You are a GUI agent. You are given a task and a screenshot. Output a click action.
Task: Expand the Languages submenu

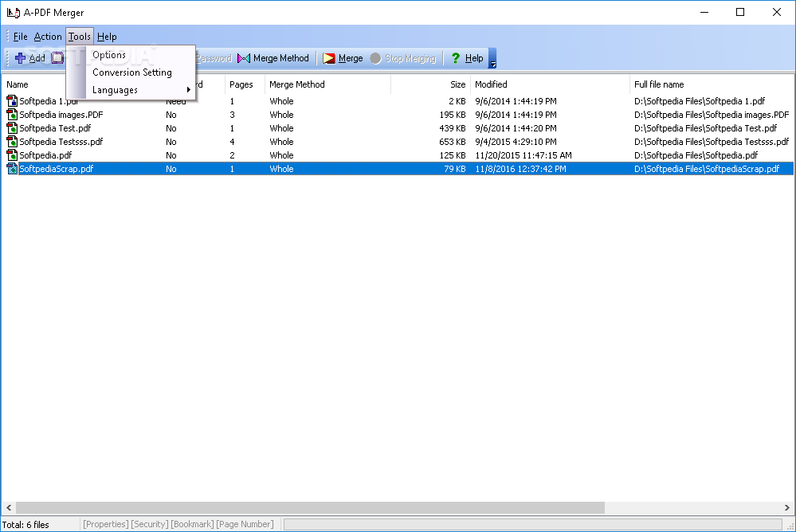[131, 90]
